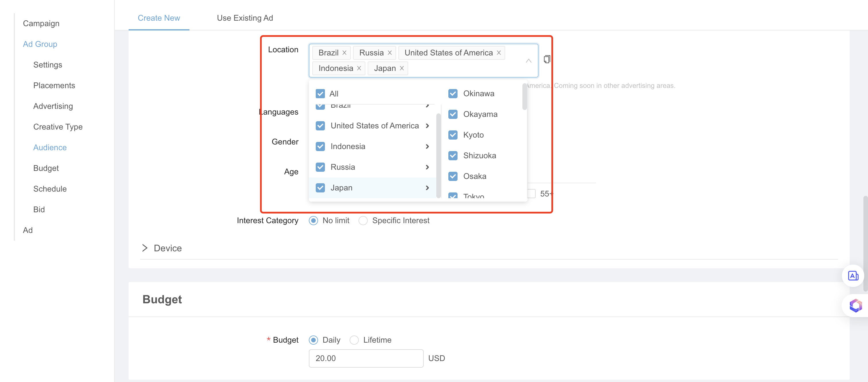Expand the Device section
This screenshot has width=868, height=382.
[145, 248]
